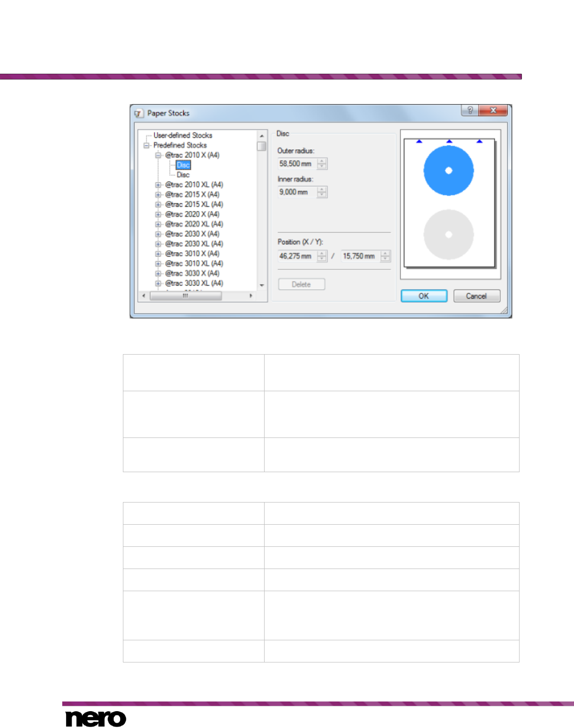Decrease the Outer radius with down arrow
This screenshot has width=574, height=728.
[322, 167]
